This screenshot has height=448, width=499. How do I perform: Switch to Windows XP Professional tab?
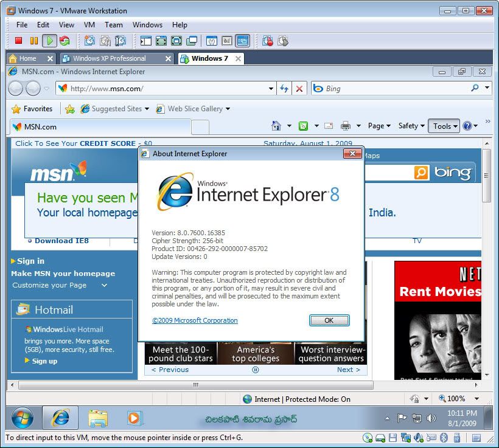110,58
